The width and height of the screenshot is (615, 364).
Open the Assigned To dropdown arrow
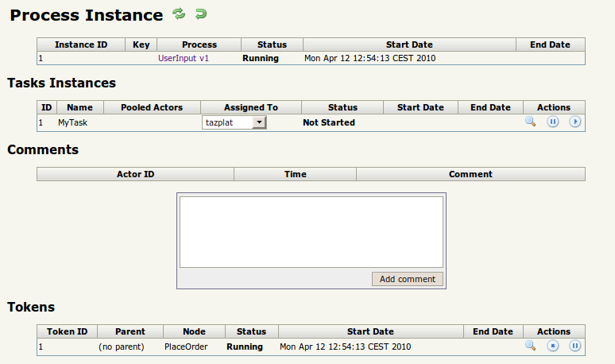pyautogui.click(x=259, y=122)
